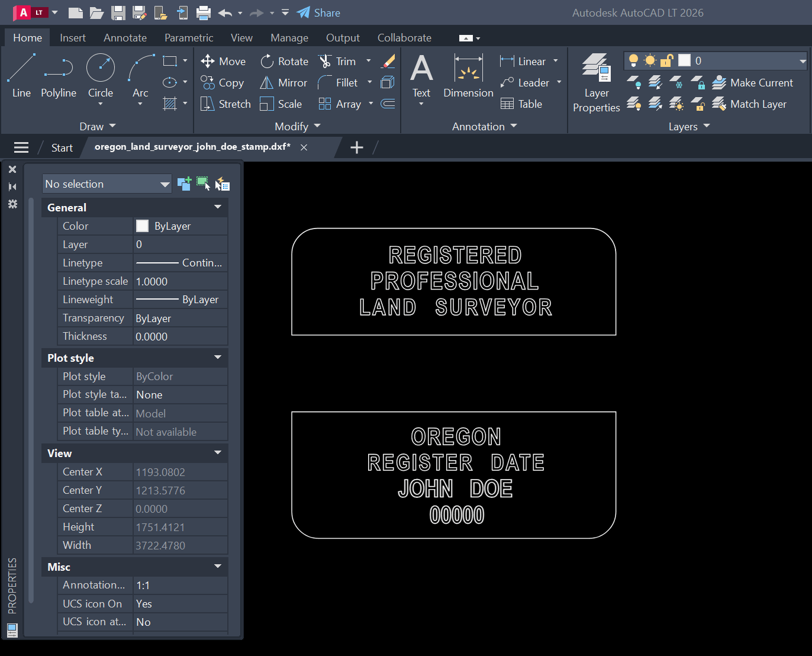This screenshot has width=812, height=656.
Task: Click the Linear dimension tool
Action: pyautogui.click(x=523, y=62)
